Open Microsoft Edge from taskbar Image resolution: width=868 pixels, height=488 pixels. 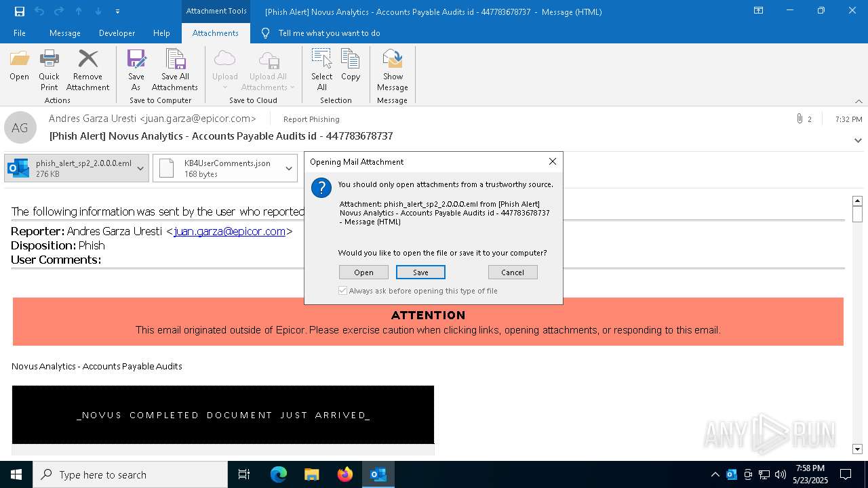[x=279, y=474]
